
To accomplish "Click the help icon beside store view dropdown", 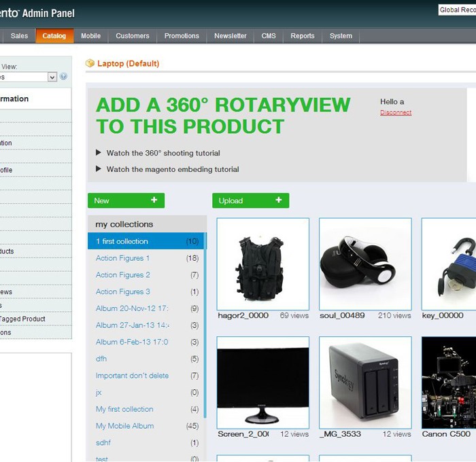I will coord(63,77).
